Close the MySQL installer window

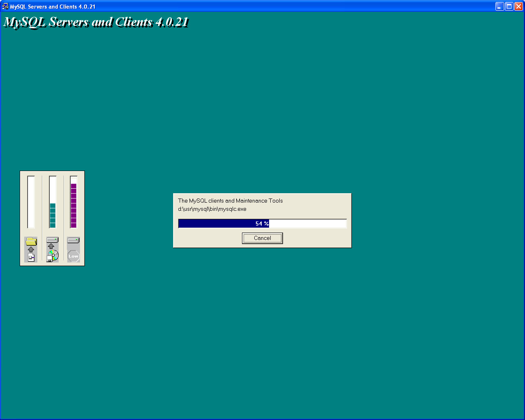(x=518, y=6)
